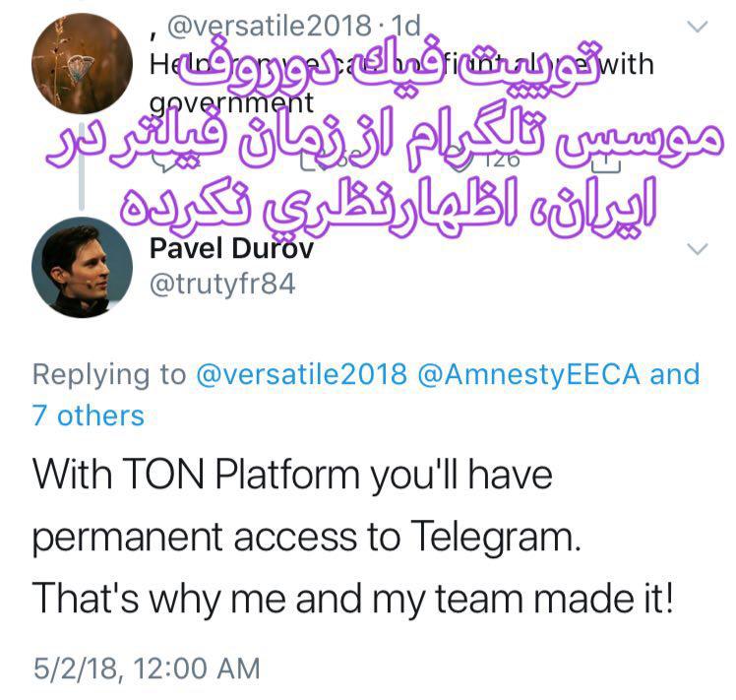Open the Pavel Durov display name
736x700 pixels.
click(231, 248)
